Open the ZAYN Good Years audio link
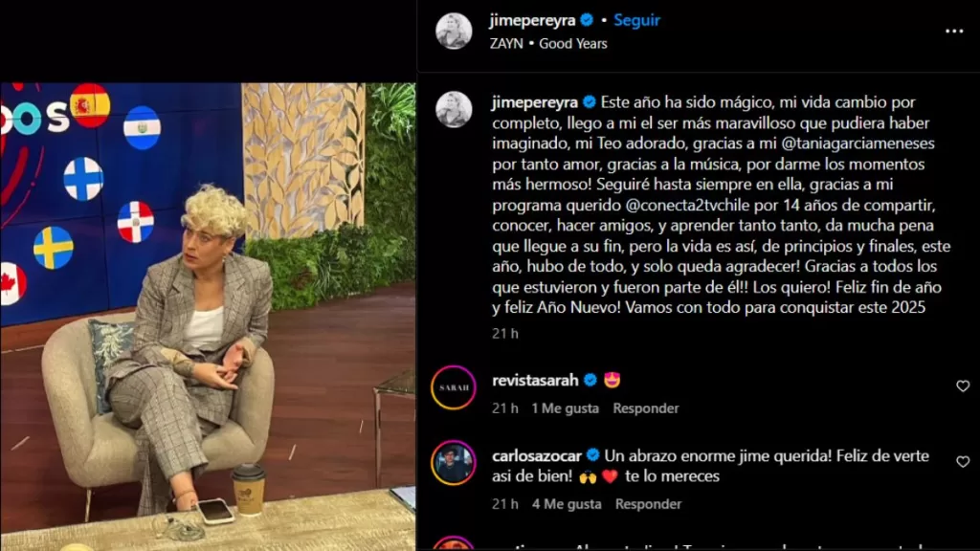The width and height of the screenshot is (980, 551). coord(548,44)
